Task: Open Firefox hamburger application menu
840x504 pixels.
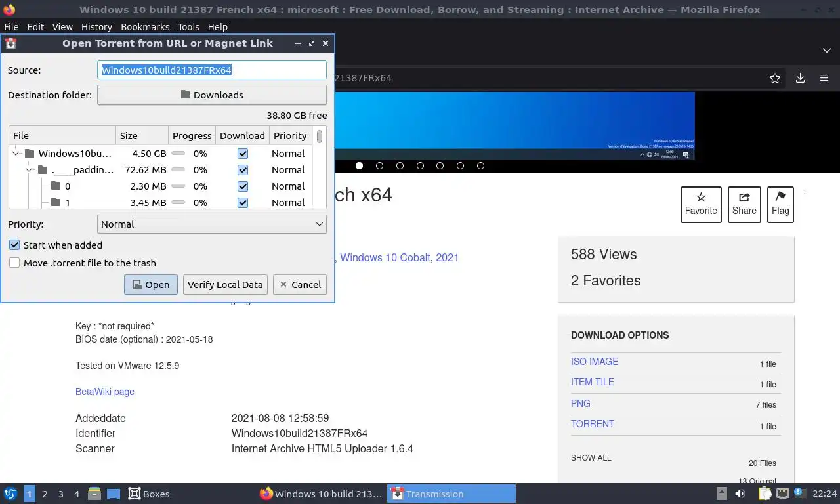Action: tap(824, 78)
